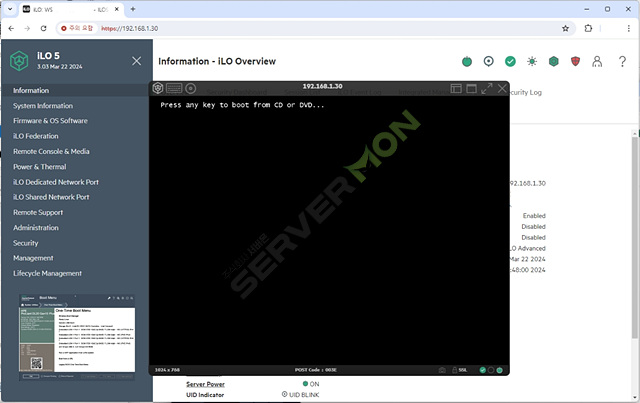Click the iLO 5 hexagon logo
The image size is (640, 403).
pyautogui.click(x=19, y=61)
